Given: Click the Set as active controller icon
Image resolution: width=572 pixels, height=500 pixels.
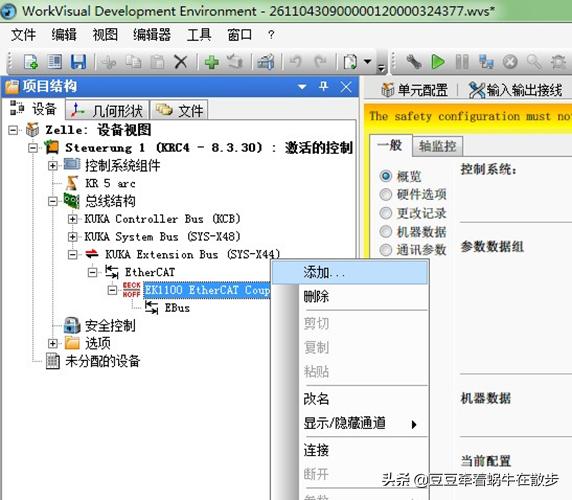Looking at the screenshot, I should (x=235, y=62).
